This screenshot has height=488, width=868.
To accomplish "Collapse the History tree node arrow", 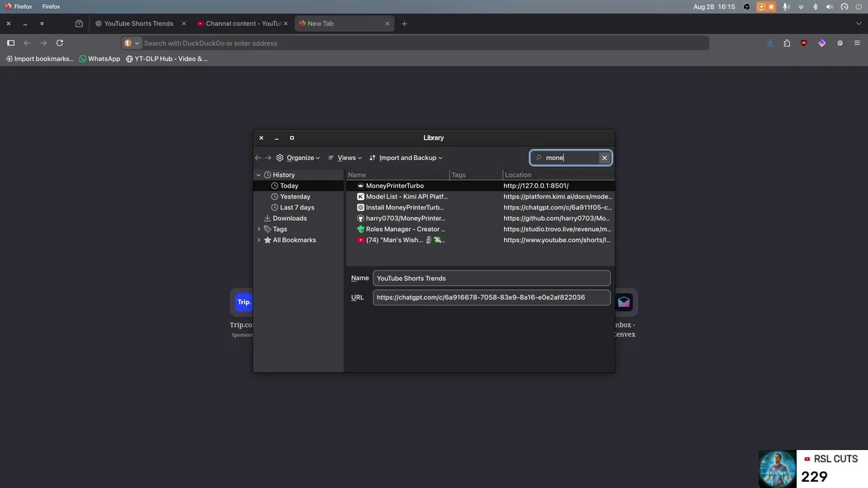I will 258,175.
